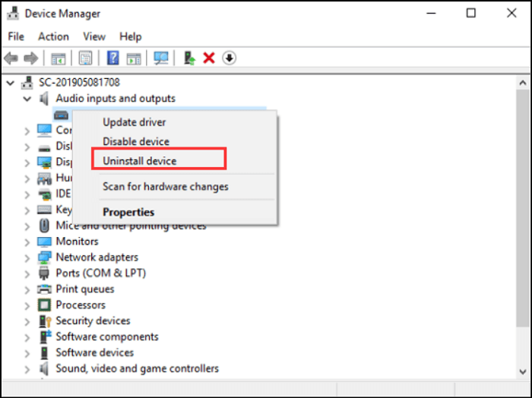The image size is (532, 398).
Task: Expand the Network adapters category
Action: point(27,257)
